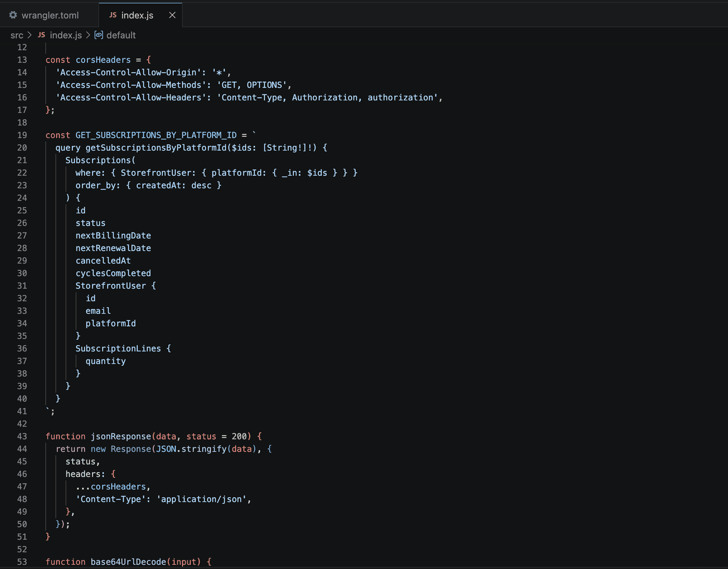Screen dimensions: 728x569
Task: Click 'SubscriptionLines {' text
Action: [123, 348]
